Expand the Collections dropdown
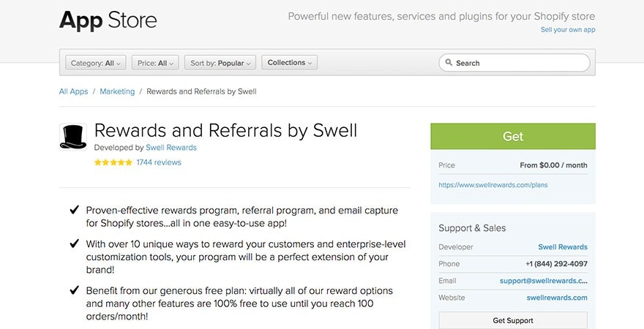The height and width of the screenshot is (329, 644). coord(289,63)
